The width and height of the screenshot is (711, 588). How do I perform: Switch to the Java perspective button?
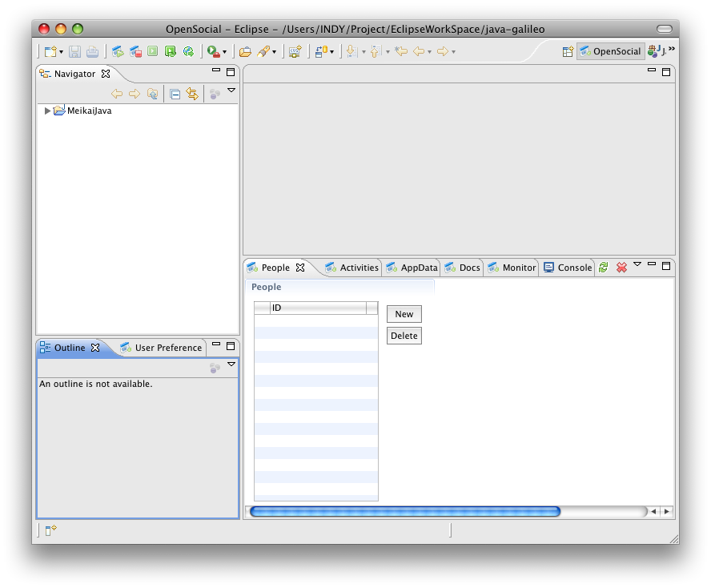[x=657, y=51]
